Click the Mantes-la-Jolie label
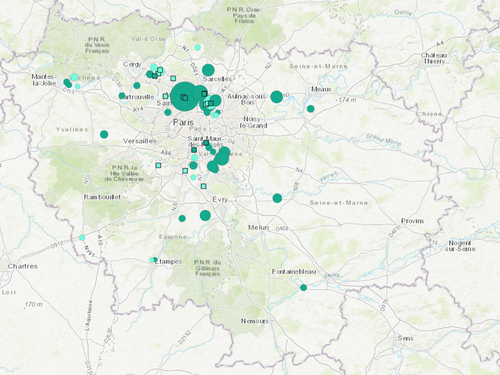 point(44,80)
